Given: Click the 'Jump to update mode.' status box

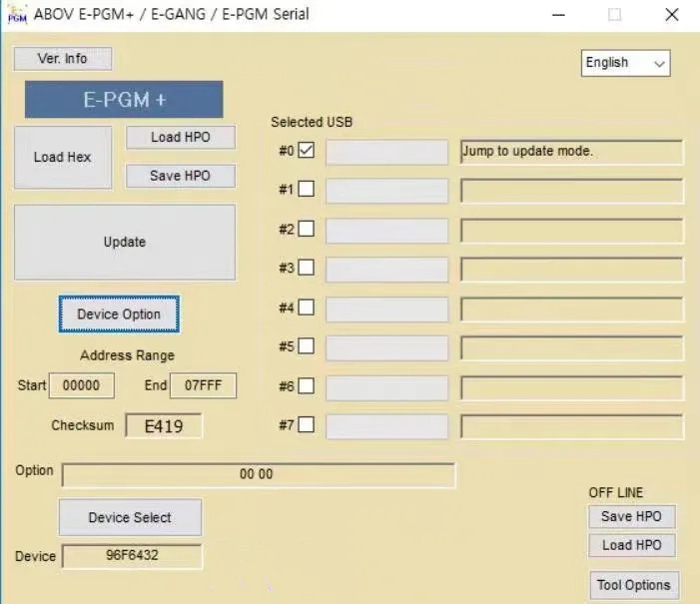Looking at the screenshot, I should [x=571, y=152].
